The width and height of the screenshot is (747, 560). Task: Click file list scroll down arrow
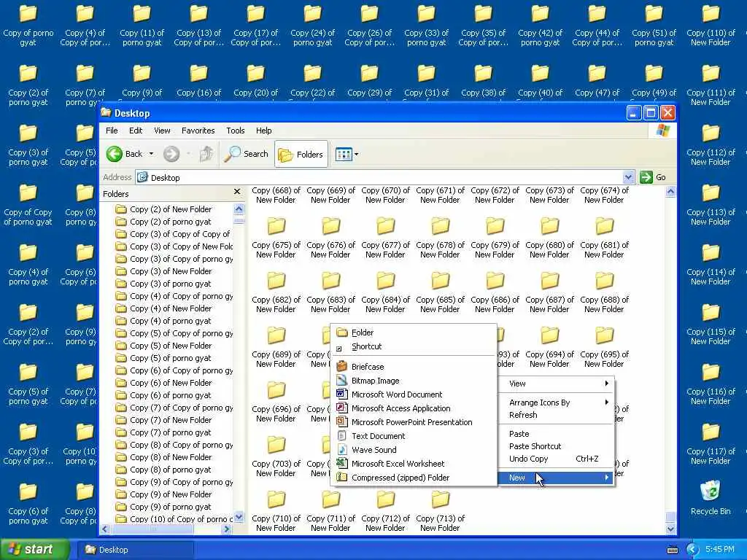[670, 529]
